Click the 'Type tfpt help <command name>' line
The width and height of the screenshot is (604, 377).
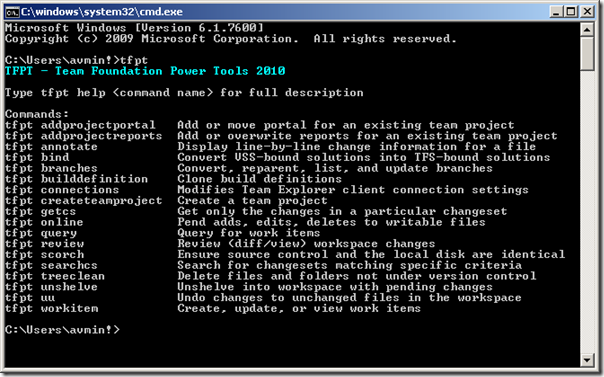[x=184, y=92]
